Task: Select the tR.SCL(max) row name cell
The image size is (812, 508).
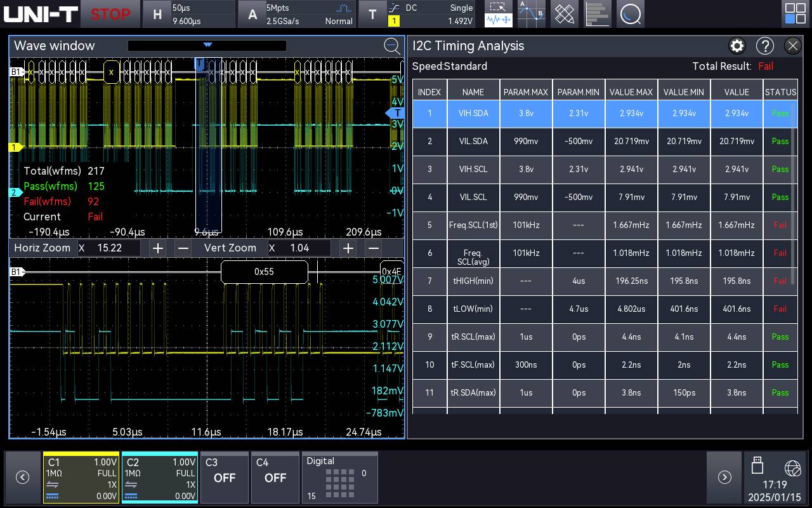Action: (473, 337)
